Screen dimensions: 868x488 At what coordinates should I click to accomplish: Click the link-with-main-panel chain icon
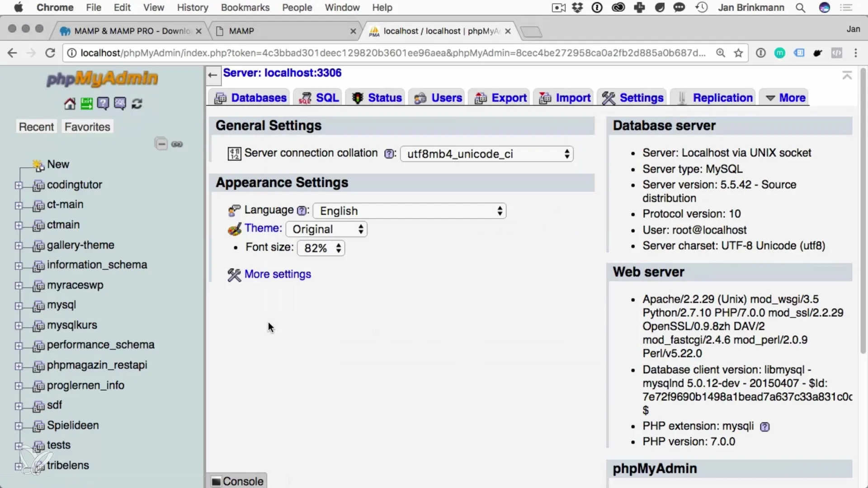177,144
